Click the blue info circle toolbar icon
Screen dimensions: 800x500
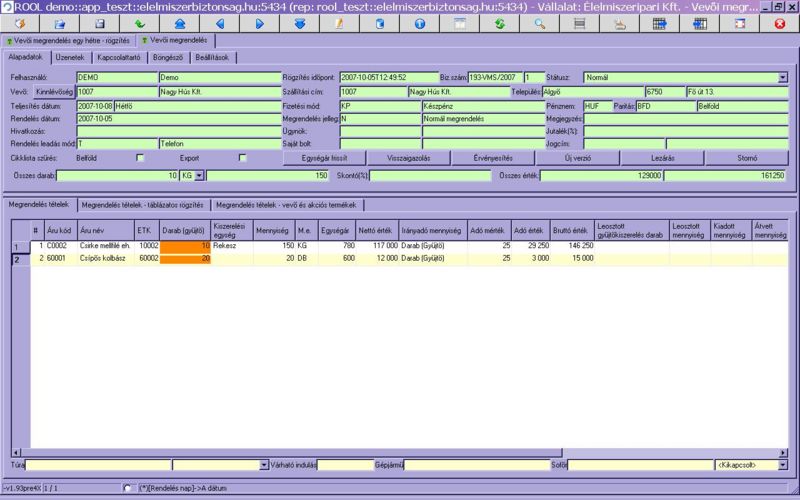click(419, 22)
